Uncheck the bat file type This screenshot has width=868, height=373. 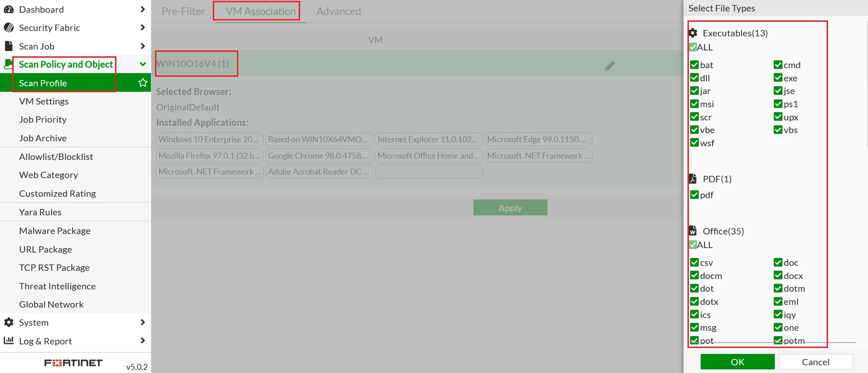tap(694, 65)
